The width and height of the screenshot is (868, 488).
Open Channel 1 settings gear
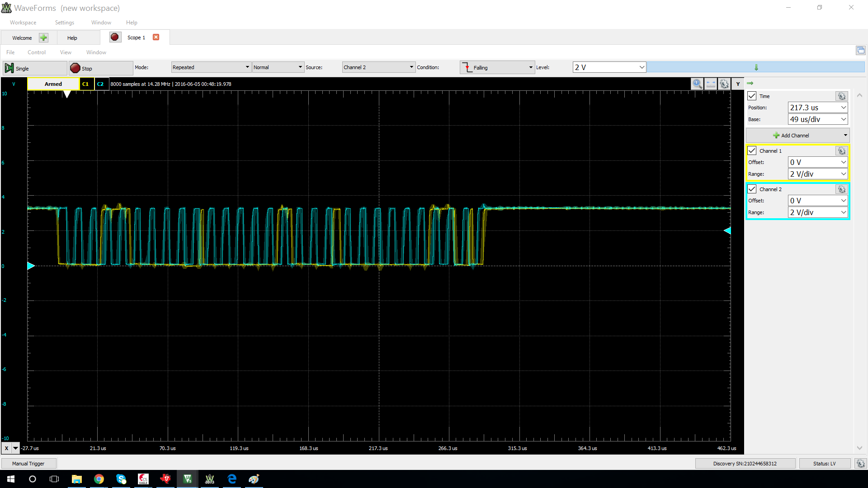tap(841, 151)
